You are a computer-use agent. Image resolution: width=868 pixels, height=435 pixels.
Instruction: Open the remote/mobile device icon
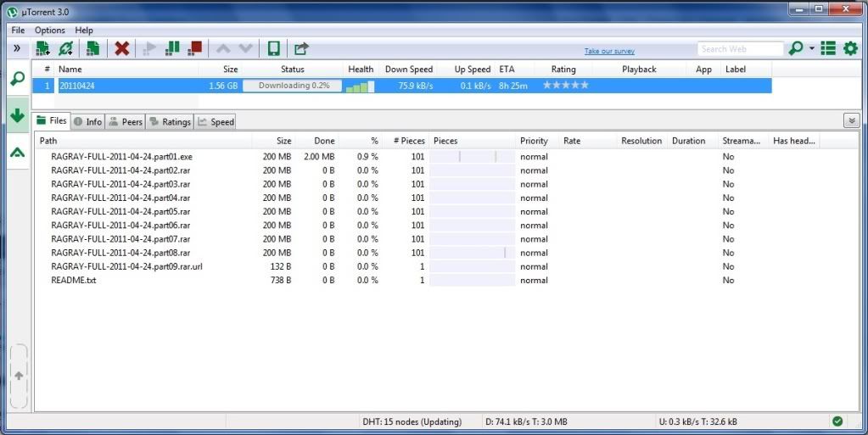click(x=273, y=48)
